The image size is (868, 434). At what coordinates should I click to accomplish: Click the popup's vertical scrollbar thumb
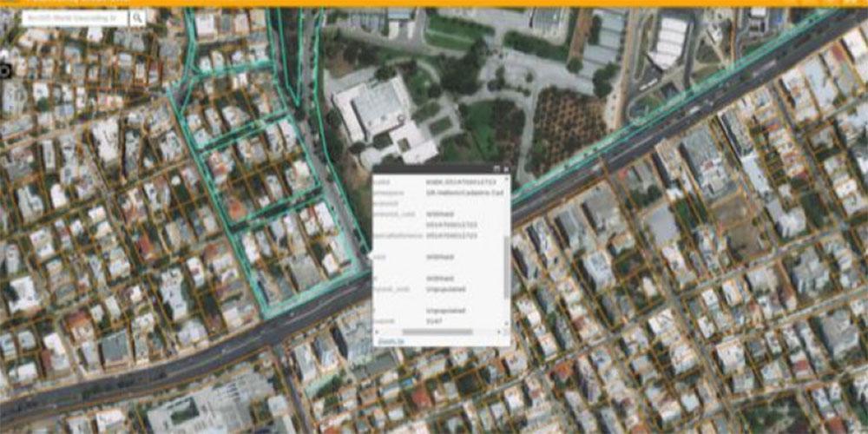(x=507, y=265)
